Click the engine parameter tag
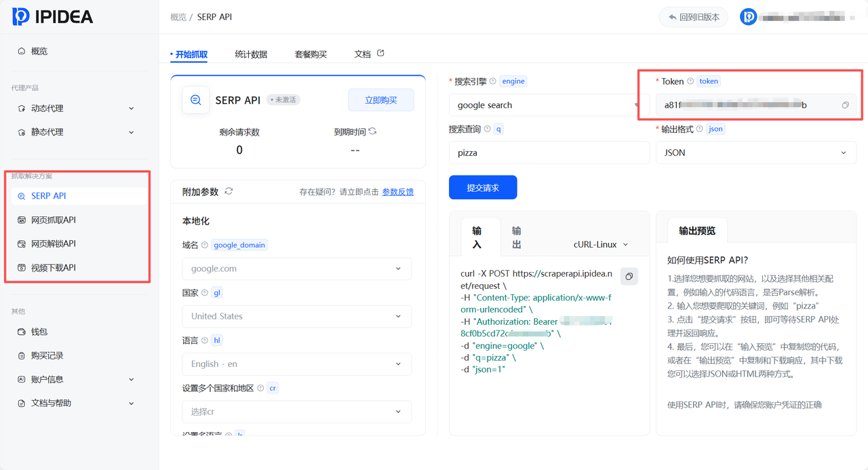 [513, 81]
